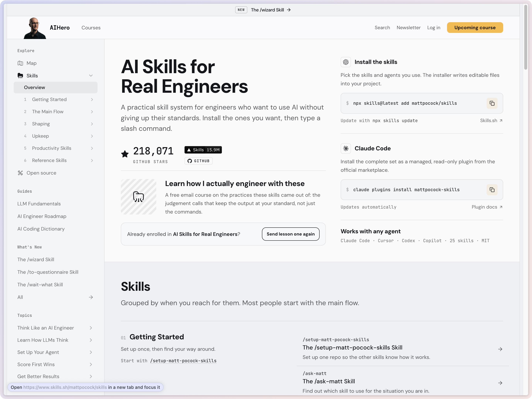Image resolution: width=532 pixels, height=399 pixels.
Task: Click the Open source sidebar label
Action: [x=41, y=173]
